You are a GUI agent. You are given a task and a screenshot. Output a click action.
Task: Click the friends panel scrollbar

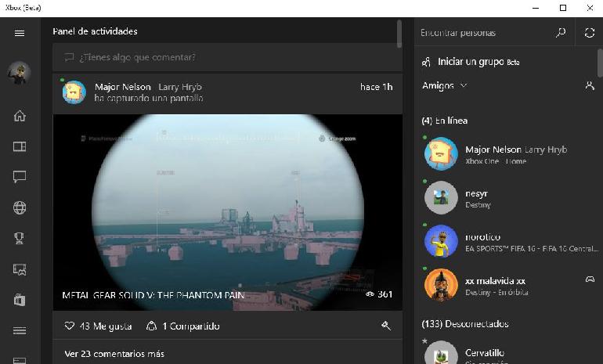click(600, 63)
